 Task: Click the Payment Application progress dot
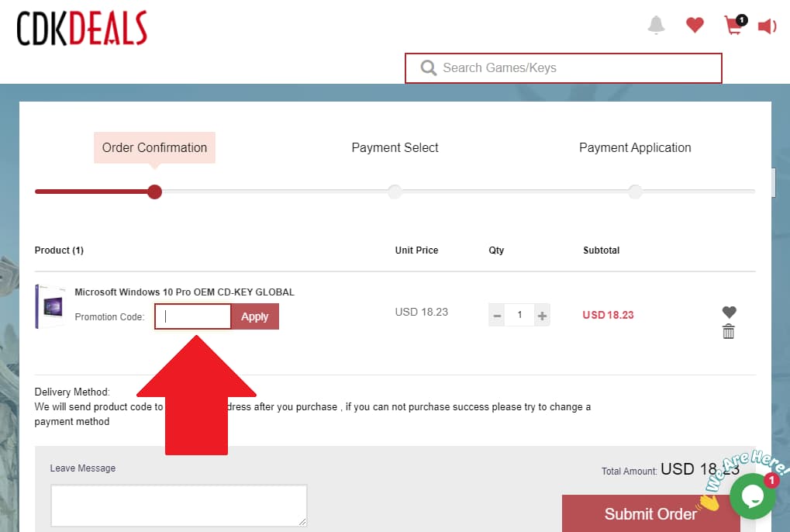(635, 192)
